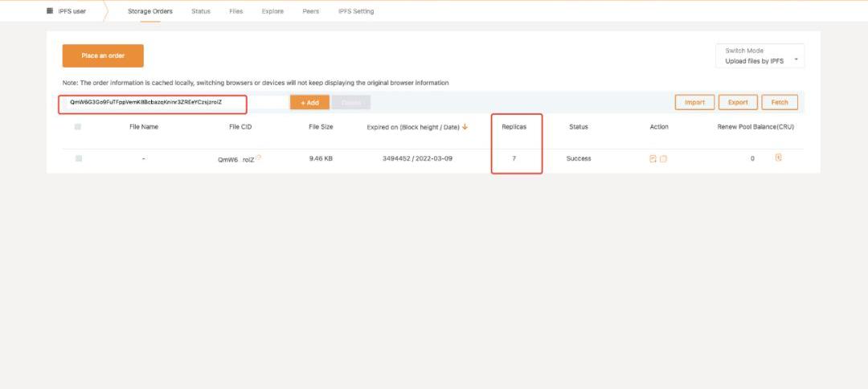Click the first Action icon in row
868x389 pixels.
point(653,159)
